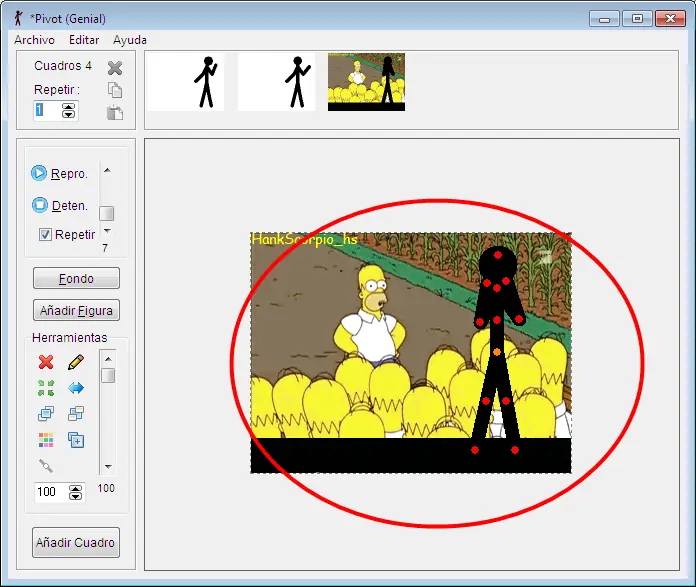This screenshot has width=696, height=587.
Task: Select the first frame thumbnail
Action: click(186, 82)
